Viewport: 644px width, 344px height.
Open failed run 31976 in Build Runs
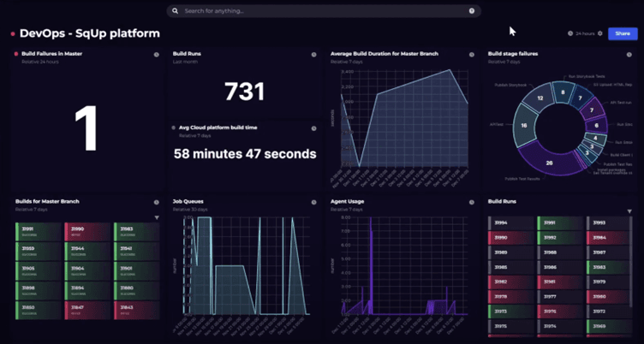(560, 311)
